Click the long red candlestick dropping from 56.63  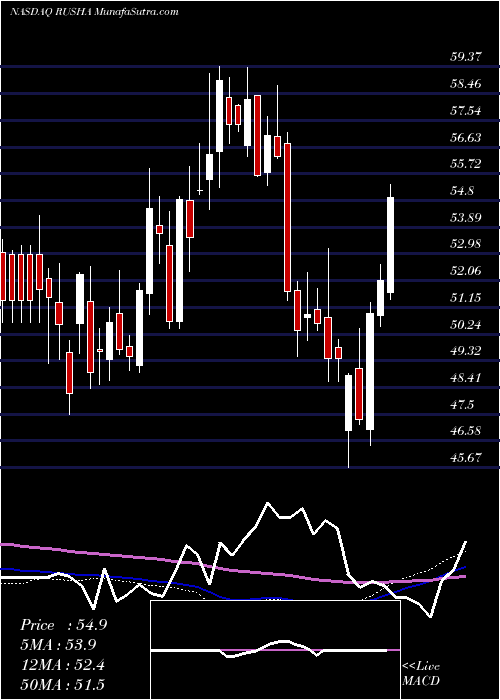click(288, 217)
